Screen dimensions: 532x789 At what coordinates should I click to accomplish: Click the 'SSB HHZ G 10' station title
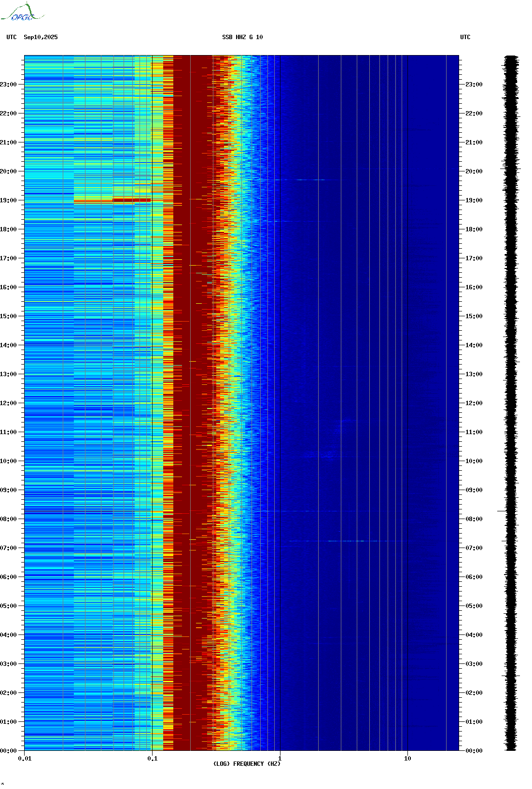pos(242,37)
